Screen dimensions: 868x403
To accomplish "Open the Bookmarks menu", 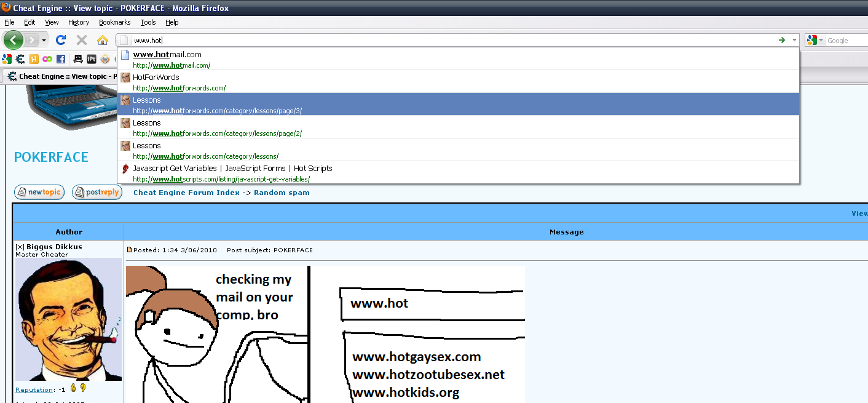I will pyautogui.click(x=114, y=22).
